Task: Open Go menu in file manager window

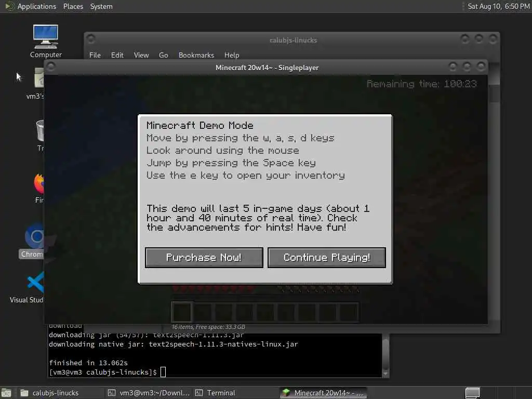Action: click(163, 55)
